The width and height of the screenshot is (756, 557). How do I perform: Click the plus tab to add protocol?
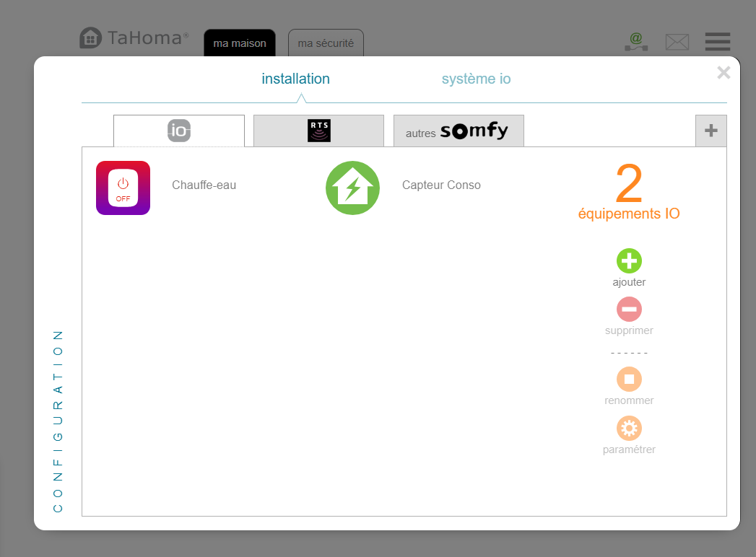point(711,131)
